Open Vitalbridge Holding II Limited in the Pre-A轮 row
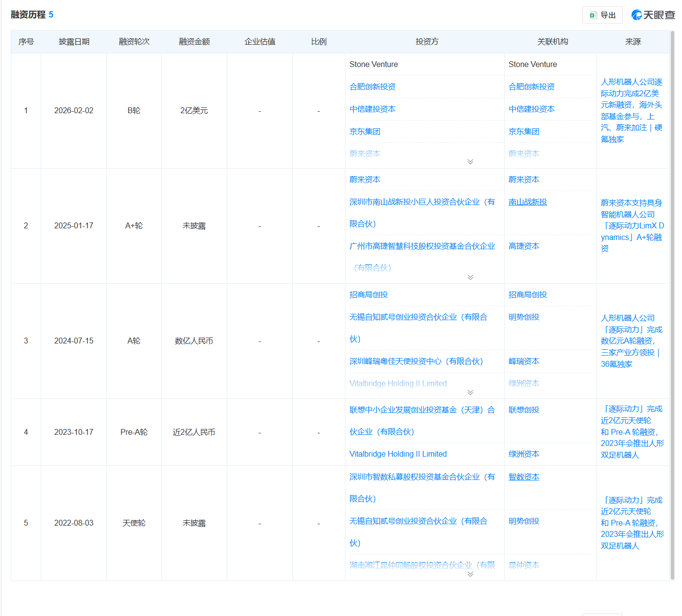This screenshot has height=616, width=682. click(x=398, y=454)
